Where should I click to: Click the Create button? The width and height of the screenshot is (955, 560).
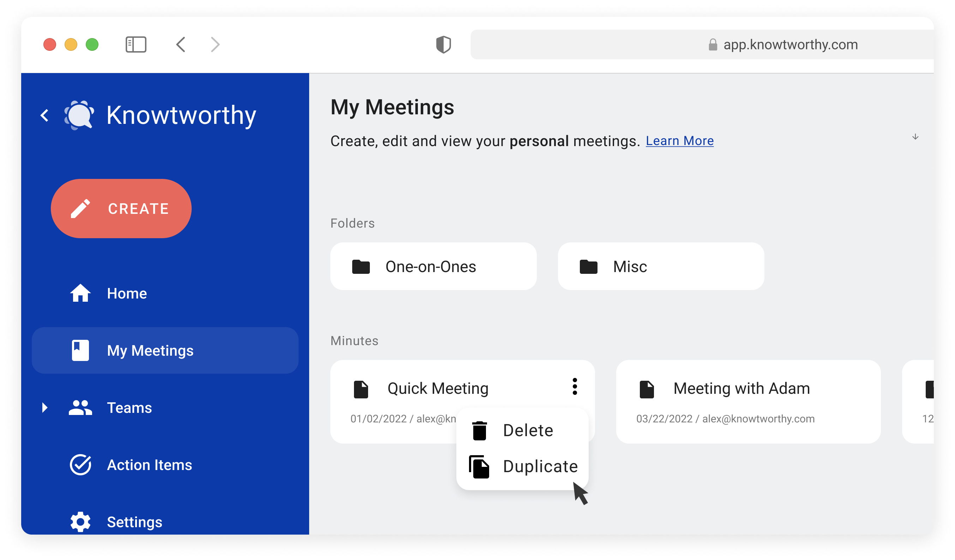tap(121, 209)
